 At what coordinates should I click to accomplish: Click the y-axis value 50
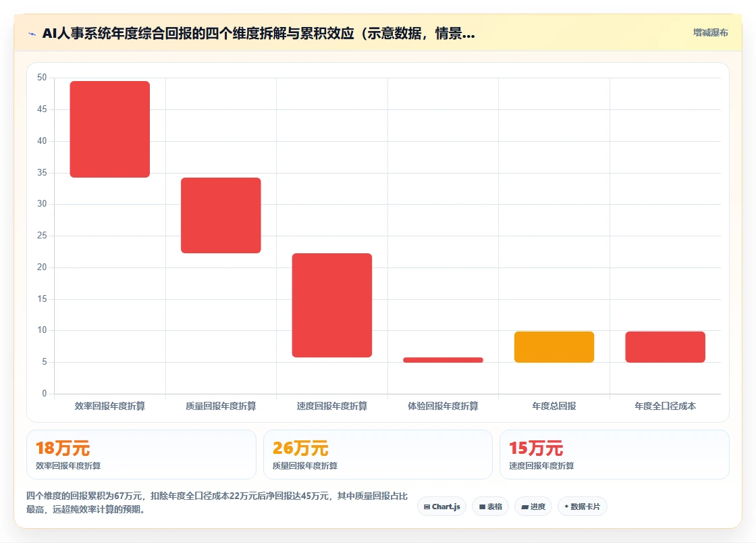42,77
